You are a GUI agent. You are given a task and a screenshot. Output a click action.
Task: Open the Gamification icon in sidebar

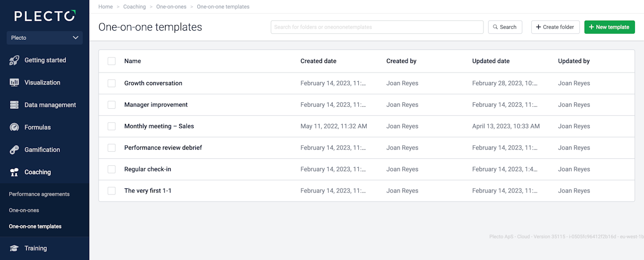click(x=15, y=150)
